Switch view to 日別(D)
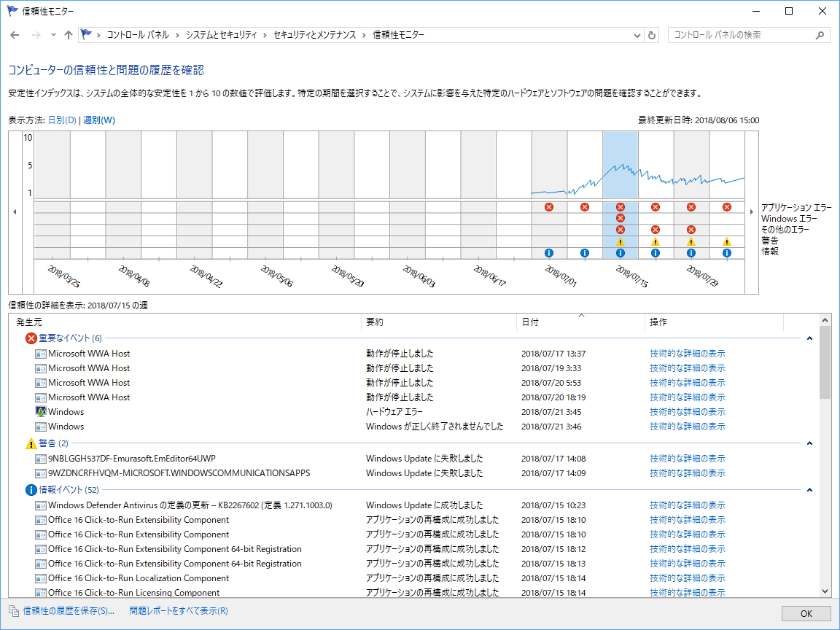Viewport: 840px width, 630px height. [x=62, y=120]
